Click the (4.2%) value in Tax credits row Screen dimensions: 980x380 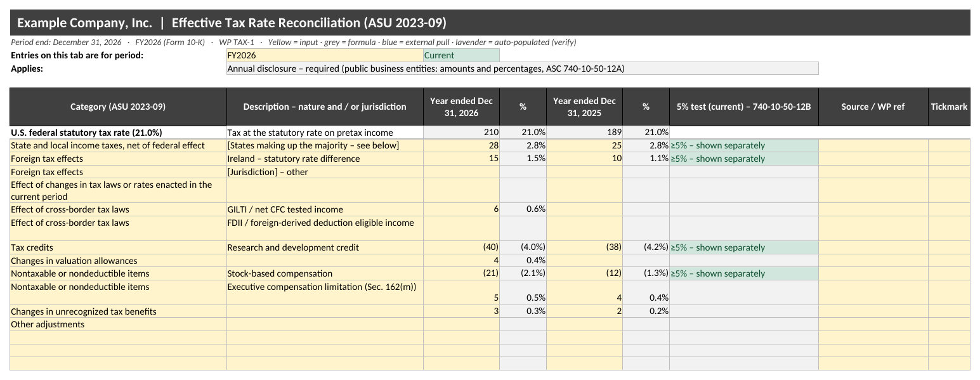click(646, 247)
